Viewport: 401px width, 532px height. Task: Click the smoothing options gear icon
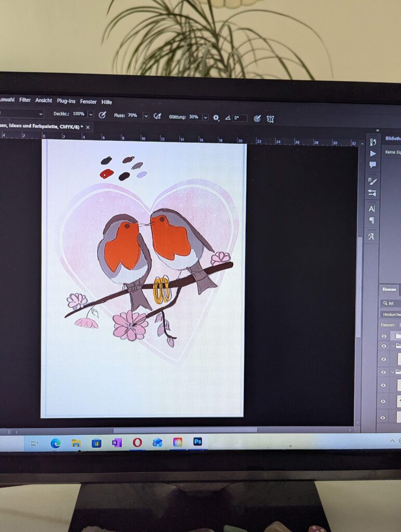point(216,118)
